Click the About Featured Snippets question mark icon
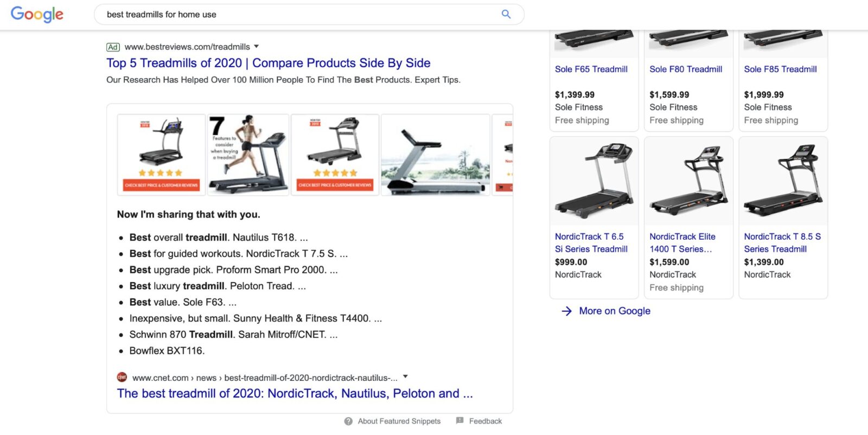The image size is (868, 435). click(347, 421)
